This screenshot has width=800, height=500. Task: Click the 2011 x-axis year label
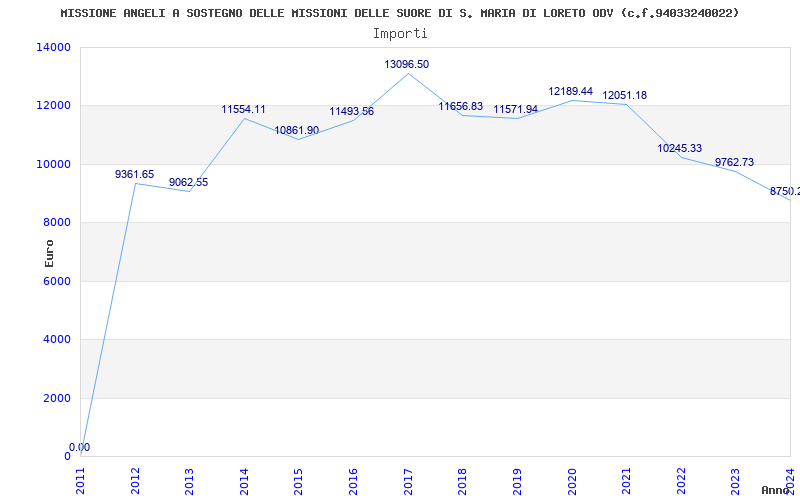[81, 481]
